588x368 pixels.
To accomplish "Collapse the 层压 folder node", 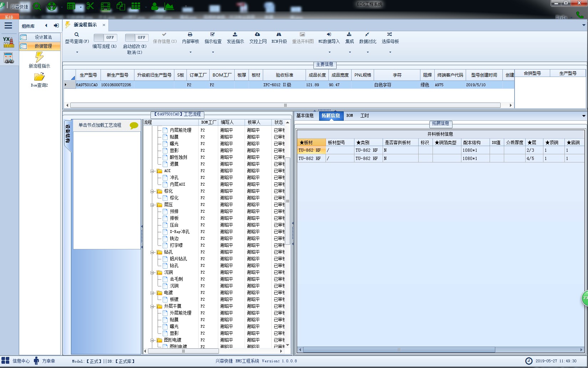I will point(152,205).
